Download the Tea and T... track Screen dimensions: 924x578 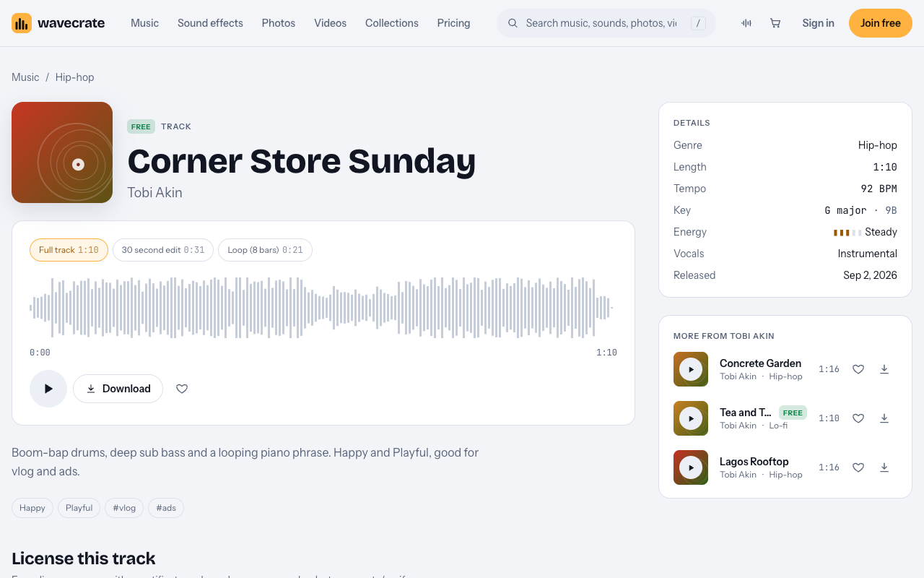884,418
